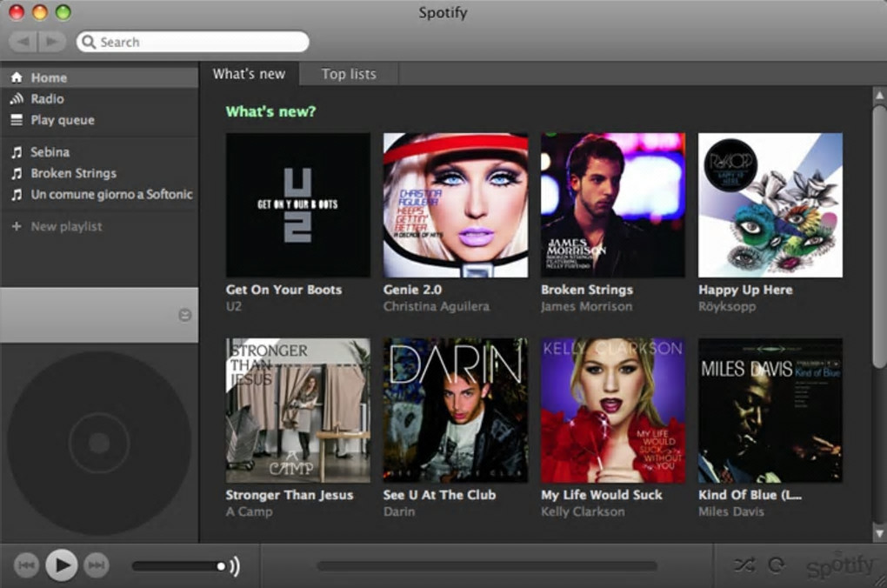Click the Broken Strings title under the album cover
887x588 pixels.
tap(587, 290)
